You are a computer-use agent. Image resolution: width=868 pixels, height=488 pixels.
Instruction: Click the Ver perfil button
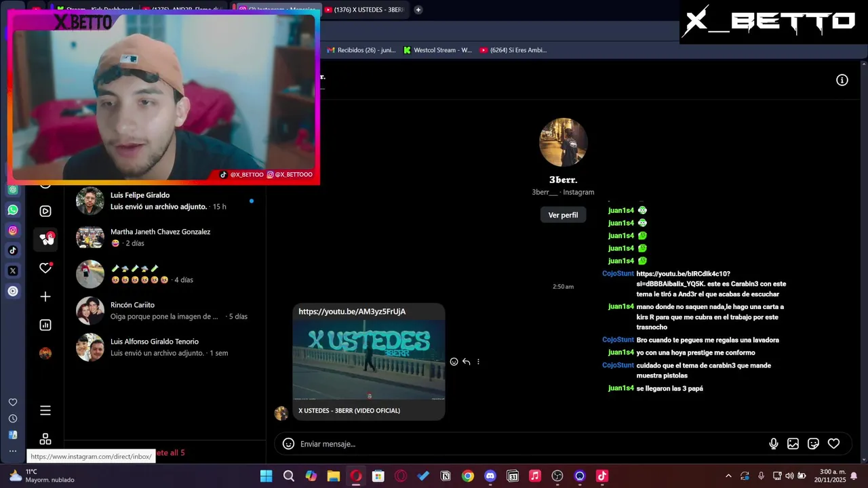click(x=563, y=215)
